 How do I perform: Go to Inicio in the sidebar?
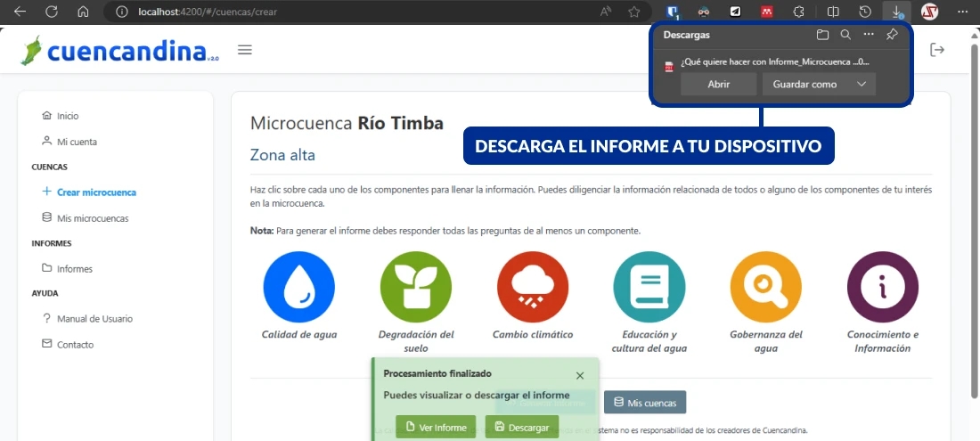point(68,116)
